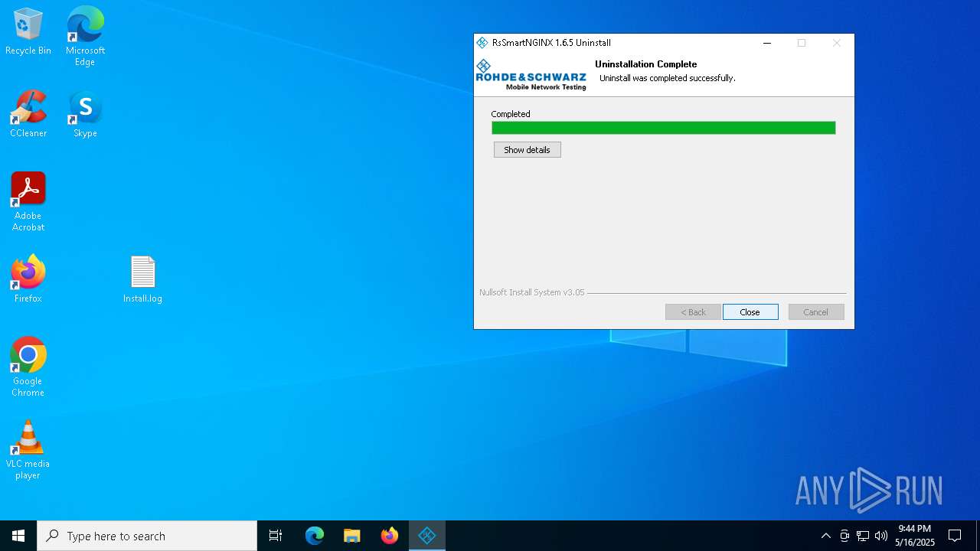Click the RsSmartNGINX uninstaller taskbar icon
This screenshot has height=551, width=980.
tap(427, 536)
